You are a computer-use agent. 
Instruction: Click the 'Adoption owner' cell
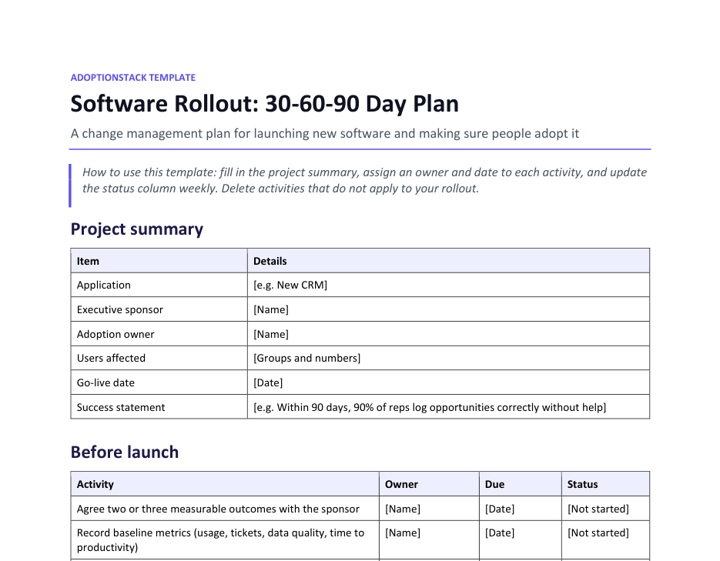point(159,334)
